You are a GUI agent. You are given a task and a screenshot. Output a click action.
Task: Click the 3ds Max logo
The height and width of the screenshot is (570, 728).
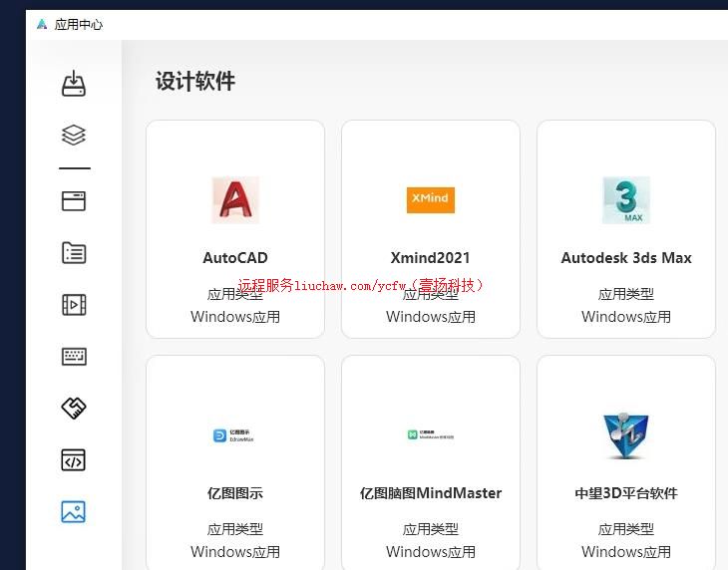[x=626, y=200]
